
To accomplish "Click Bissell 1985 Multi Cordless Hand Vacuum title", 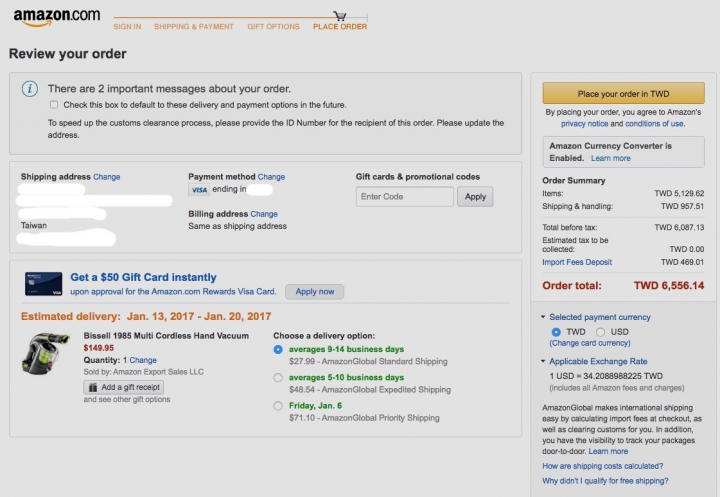I will (166, 336).
